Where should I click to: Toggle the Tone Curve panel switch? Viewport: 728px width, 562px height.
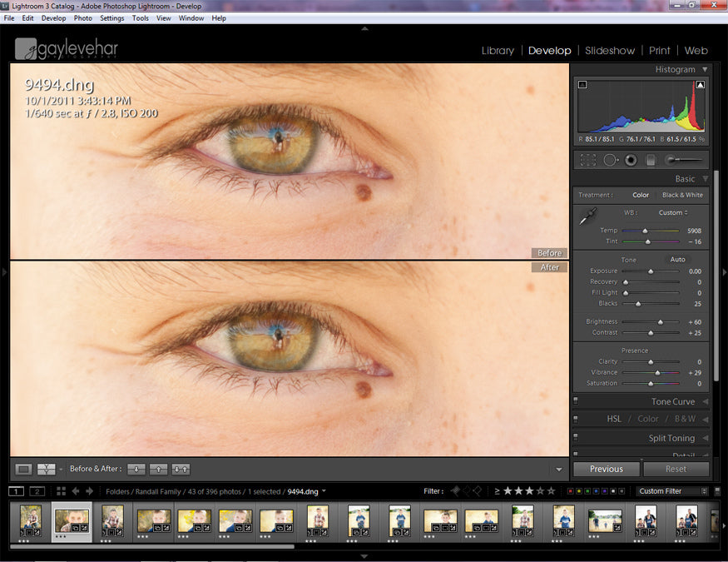(576, 401)
